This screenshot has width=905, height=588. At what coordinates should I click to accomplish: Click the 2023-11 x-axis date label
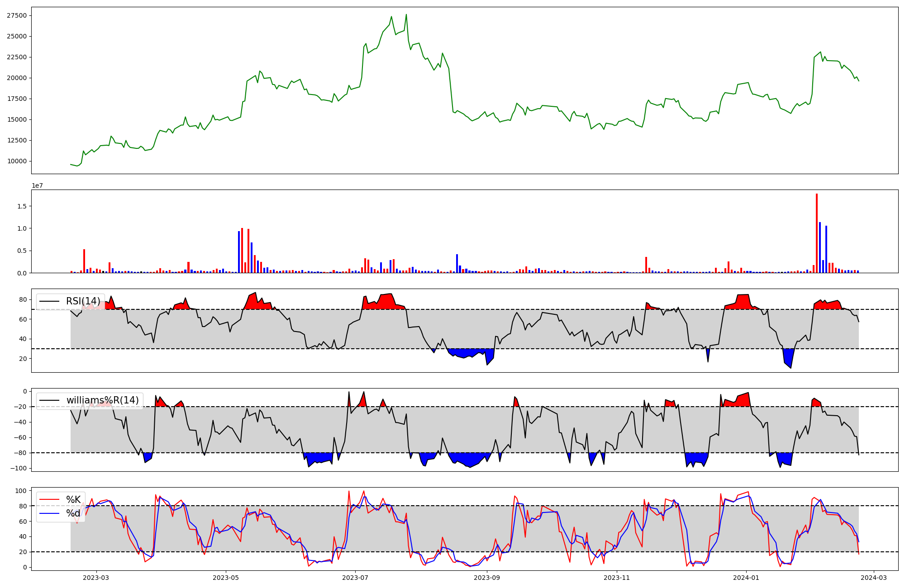[x=617, y=578]
